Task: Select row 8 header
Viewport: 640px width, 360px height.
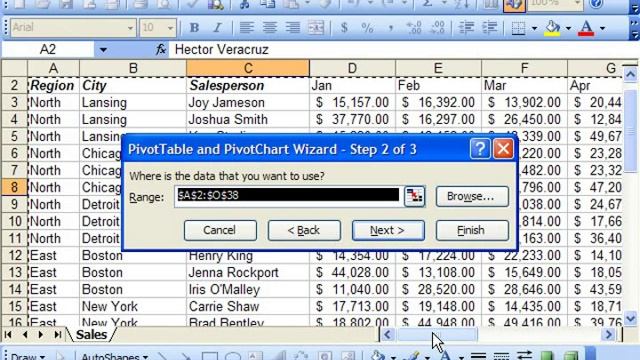Action: [x=14, y=187]
